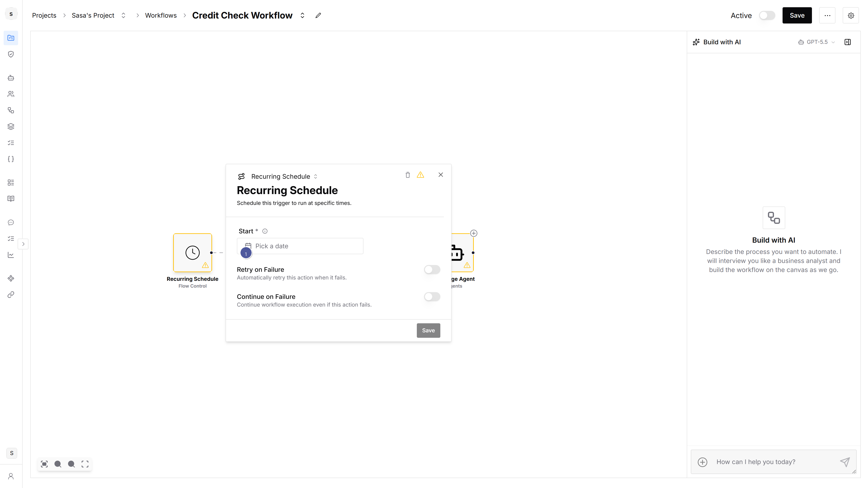Open the integrations components sidebar icon
This screenshot has height=488, width=868.
tap(11, 279)
